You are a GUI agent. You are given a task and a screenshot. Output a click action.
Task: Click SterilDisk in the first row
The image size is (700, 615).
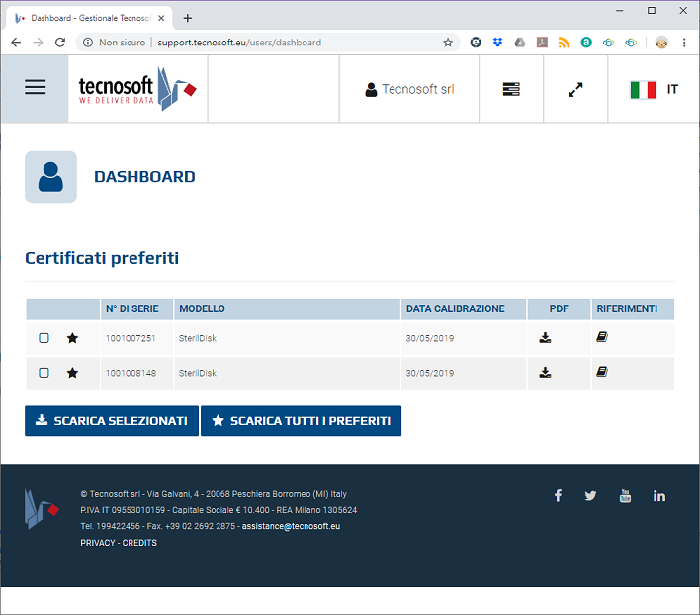pos(198,338)
